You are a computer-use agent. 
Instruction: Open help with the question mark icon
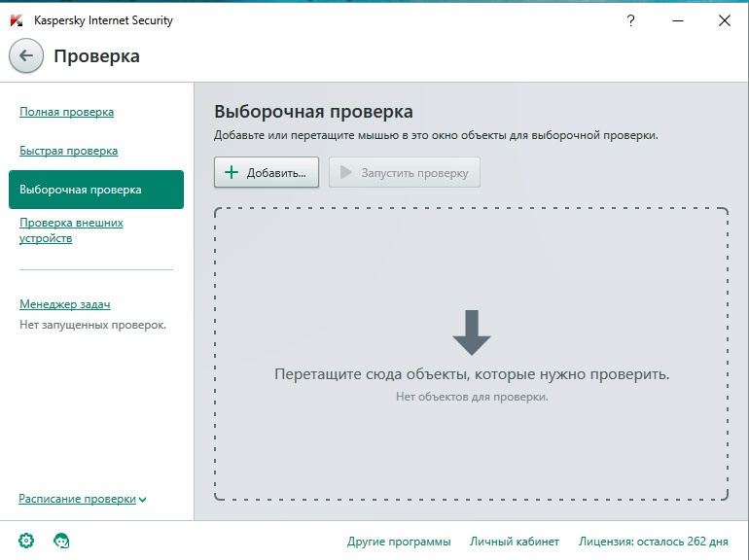point(630,20)
